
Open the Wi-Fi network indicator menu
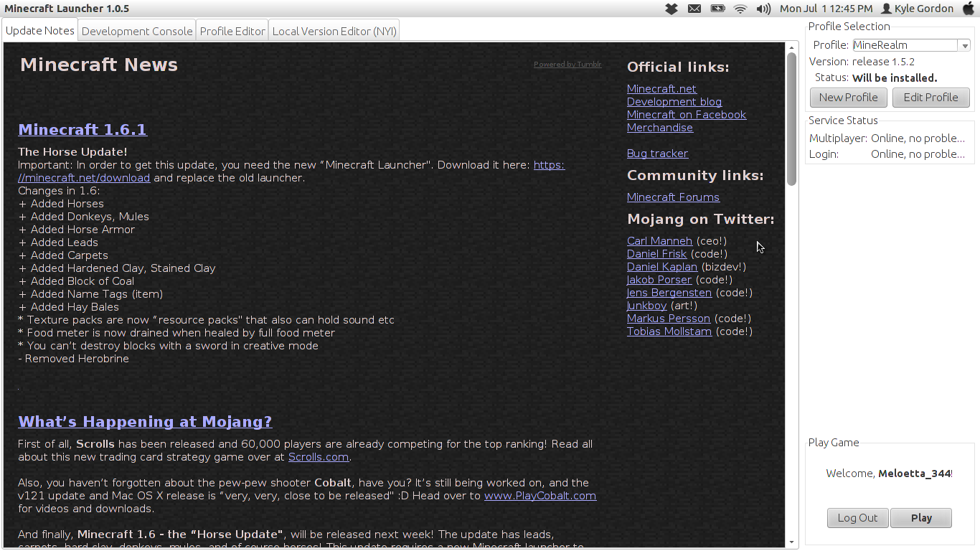pyautogui.click(x=740, y=9)
